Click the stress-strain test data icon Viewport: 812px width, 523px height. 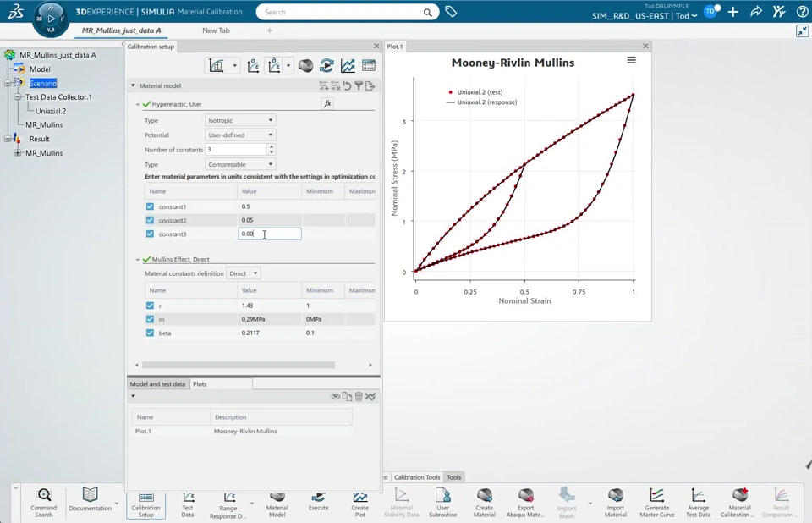coord(253,66)
